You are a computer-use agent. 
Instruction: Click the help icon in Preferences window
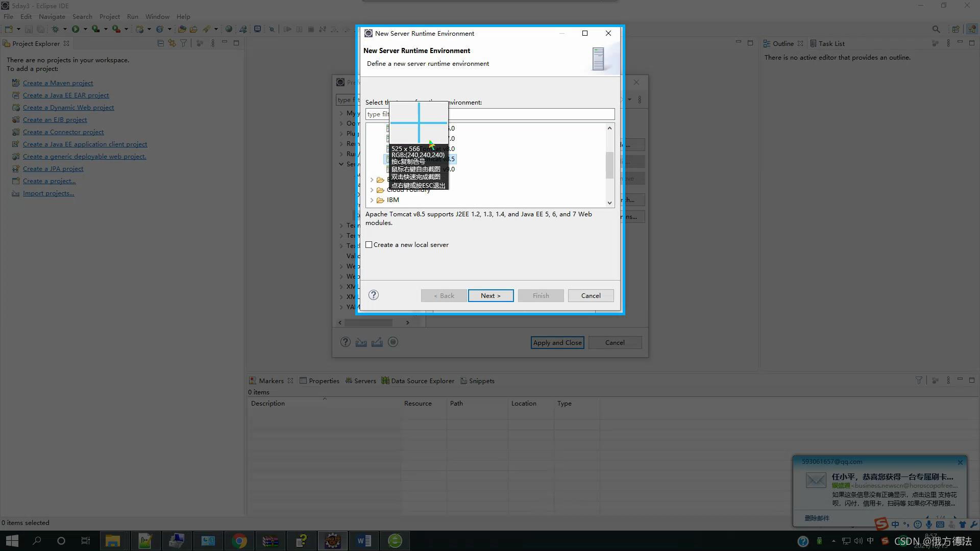(346, 342)
